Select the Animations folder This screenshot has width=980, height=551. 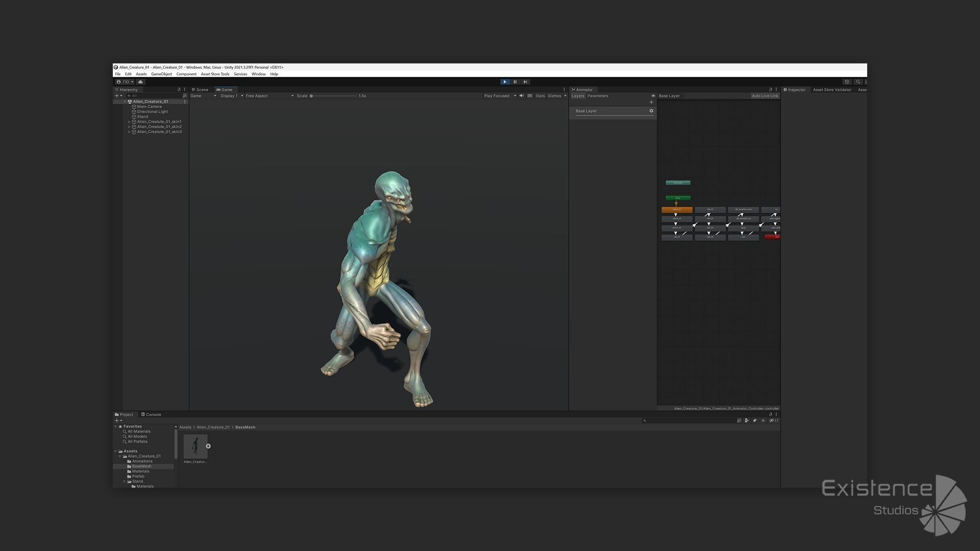(140, 461)
